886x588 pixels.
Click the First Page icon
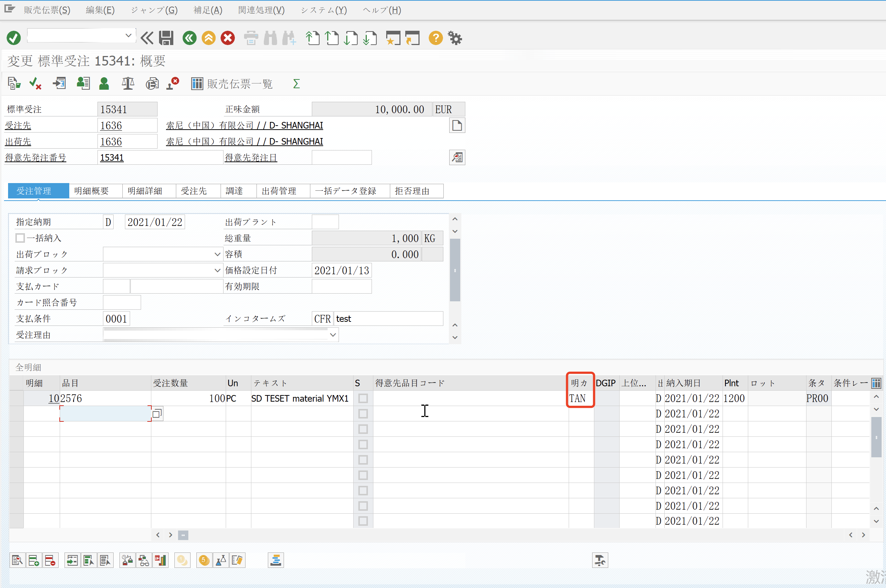click(x=313, y=38)
